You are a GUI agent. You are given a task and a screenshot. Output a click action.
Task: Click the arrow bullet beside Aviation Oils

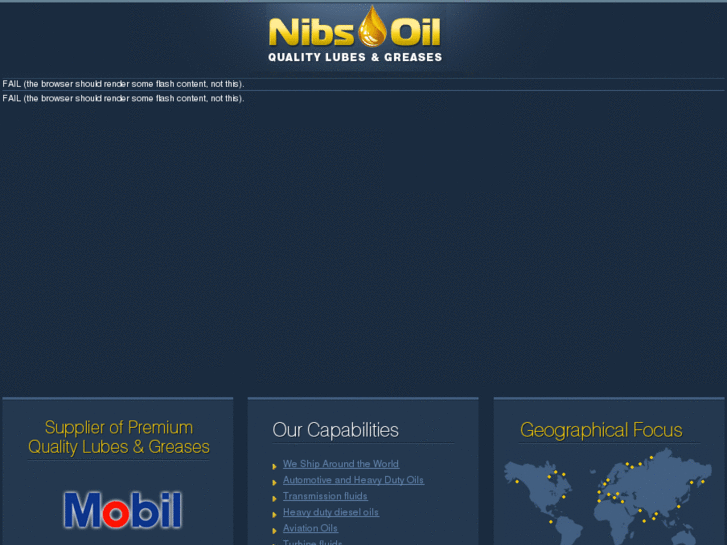click(274, 531)
